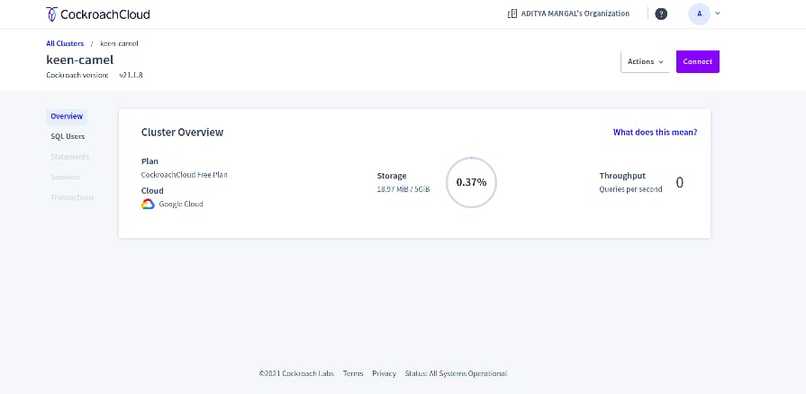
Task: Click the 18.97 MiB / 5GiB storage value
Action: coord(403,189)
